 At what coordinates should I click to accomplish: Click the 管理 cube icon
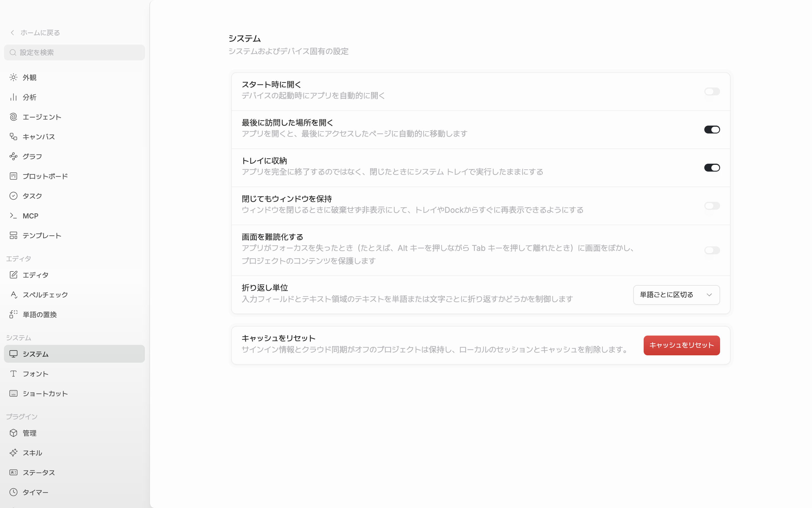pos(14,433)
